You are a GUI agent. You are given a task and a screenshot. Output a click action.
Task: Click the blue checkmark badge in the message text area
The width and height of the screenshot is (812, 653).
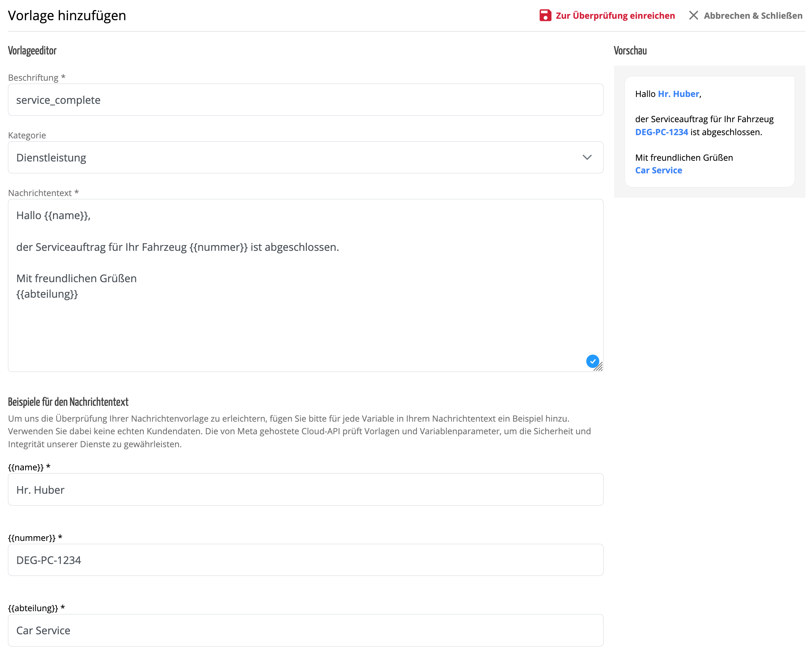(593, 361)
